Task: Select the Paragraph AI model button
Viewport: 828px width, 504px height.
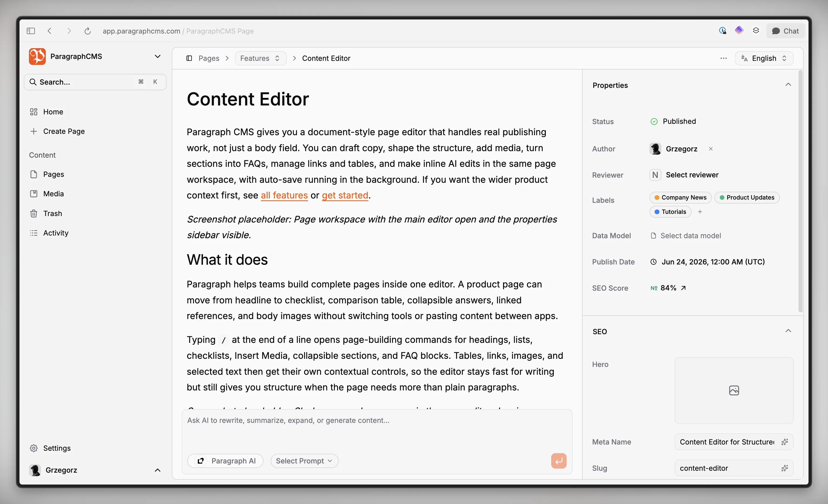Action: click(x=225, y=461)
